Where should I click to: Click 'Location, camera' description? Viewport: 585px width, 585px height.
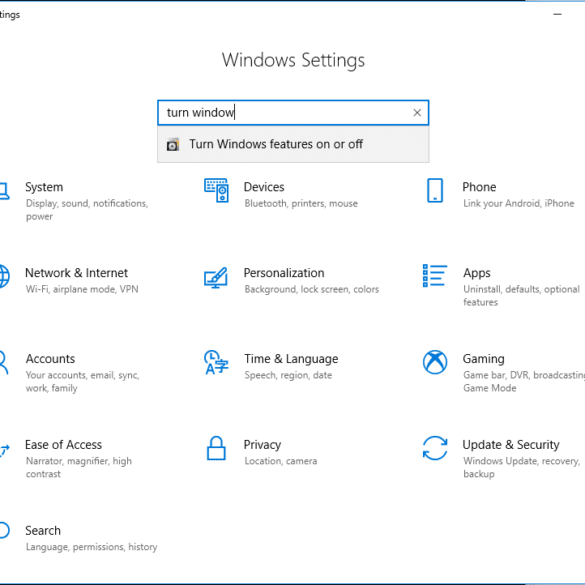click(x=281, y=461)
